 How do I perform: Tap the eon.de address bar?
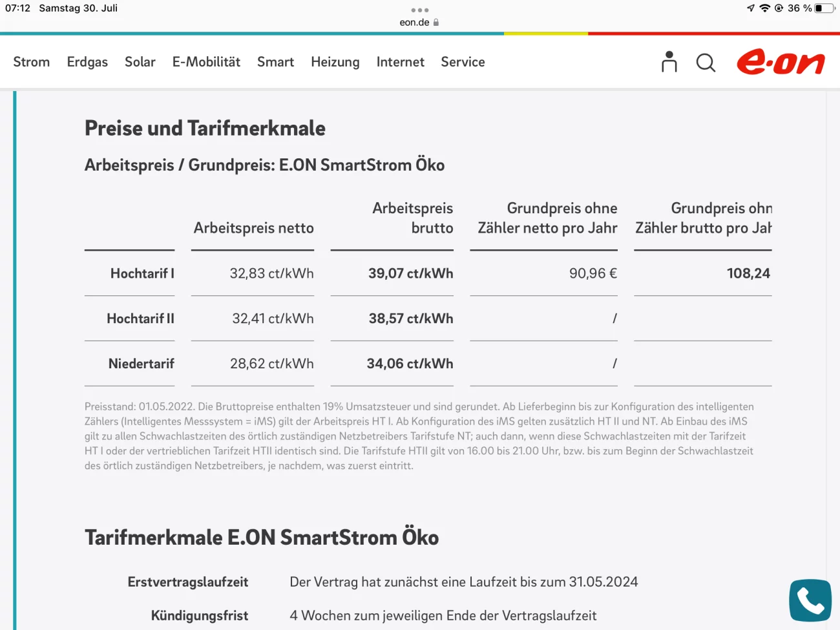[419, 22]
